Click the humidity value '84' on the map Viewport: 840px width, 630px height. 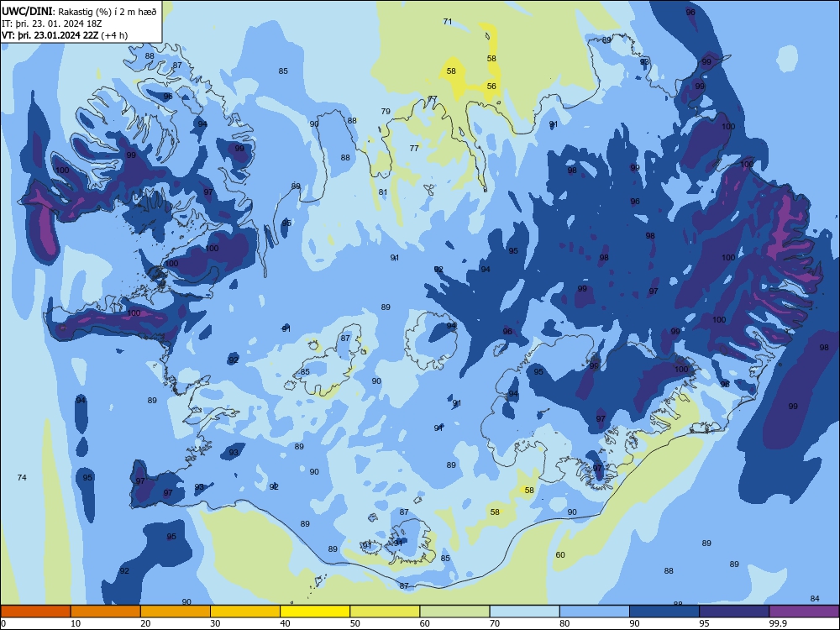815,598
